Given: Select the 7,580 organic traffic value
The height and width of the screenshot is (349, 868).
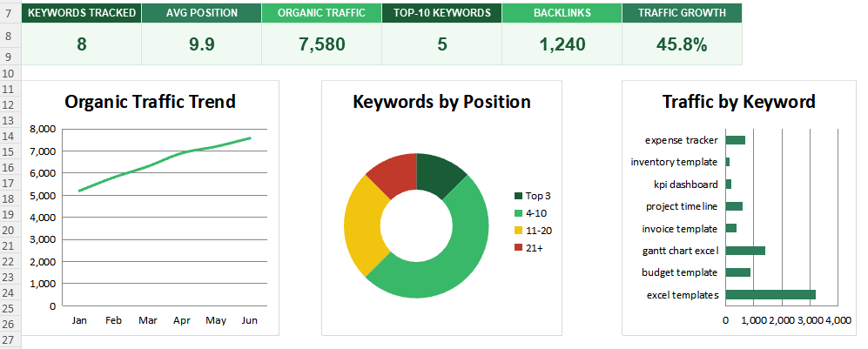Looking at the screenshot, I should coord(321,44).
